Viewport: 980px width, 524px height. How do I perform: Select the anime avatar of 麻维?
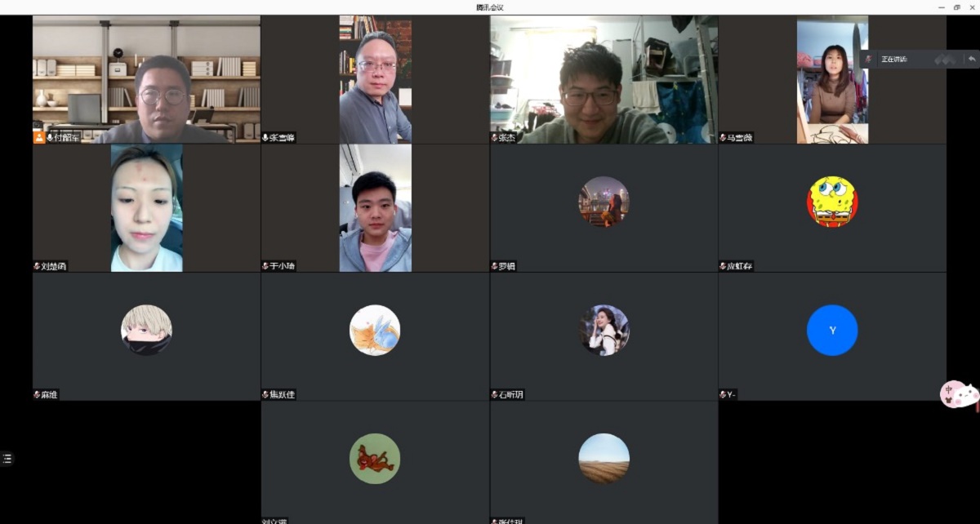pos(146,331)
